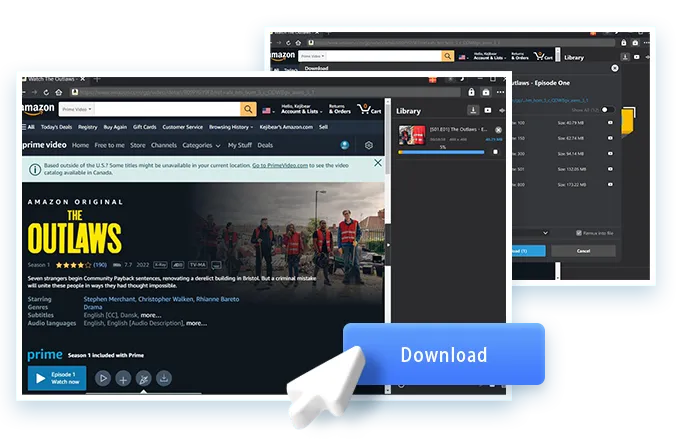Go to Prime Video Home tab
Screen dimensions: 686x439
pyautogui.click(x=80, y=145)
